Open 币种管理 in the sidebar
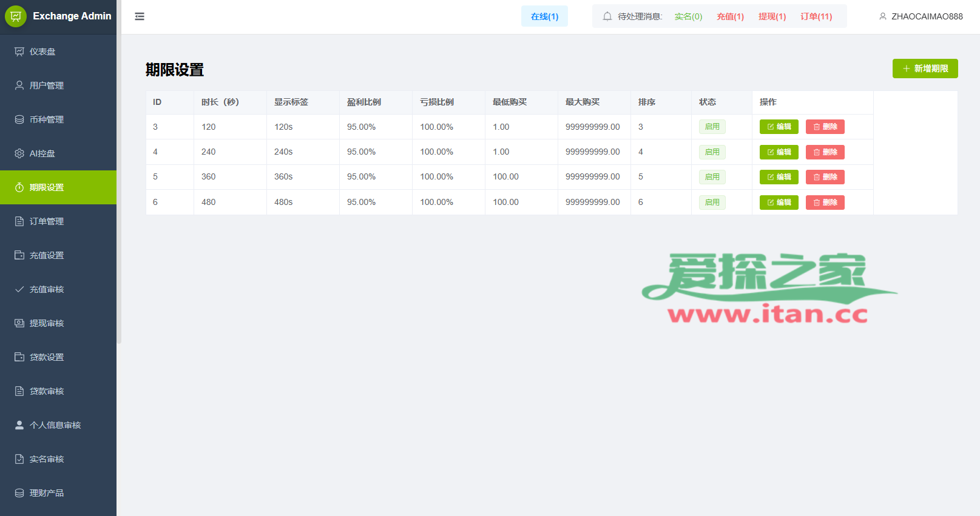Image resolution: width=980 pixels, height=516 pixels. point(47,119)
